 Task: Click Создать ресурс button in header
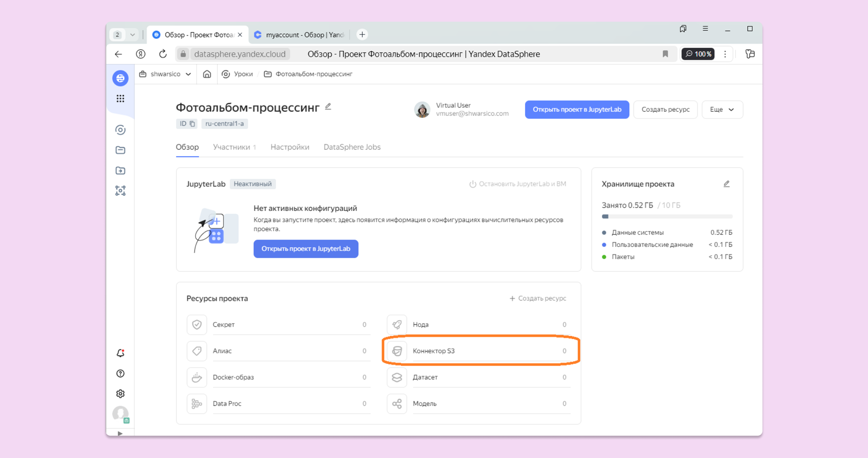click(x=665, y=109)
